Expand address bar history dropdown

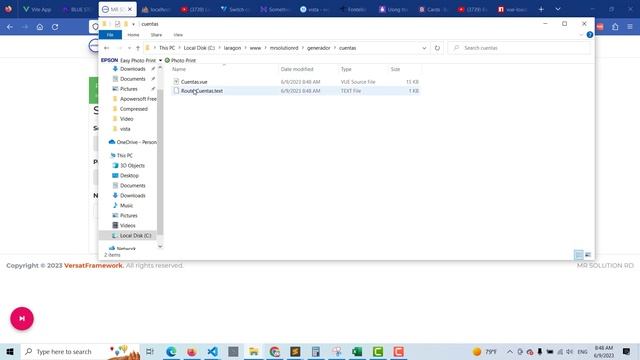click(x=424, y=48)
